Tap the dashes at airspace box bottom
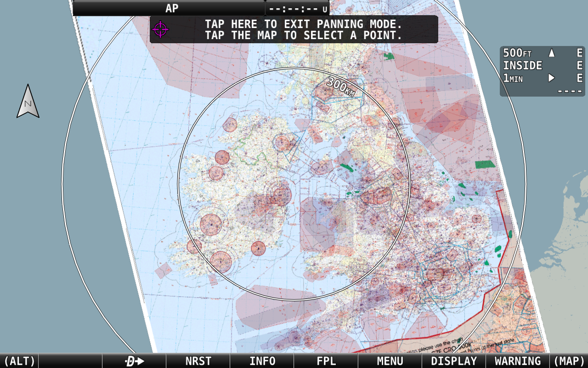This screenshot has height=368, width=588. coord(570,91)
